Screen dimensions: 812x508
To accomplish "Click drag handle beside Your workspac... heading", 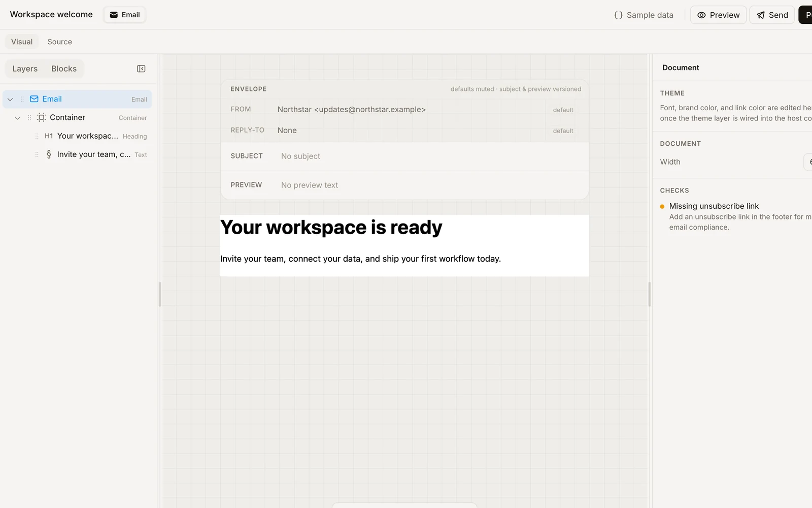I will coord(37,136).
